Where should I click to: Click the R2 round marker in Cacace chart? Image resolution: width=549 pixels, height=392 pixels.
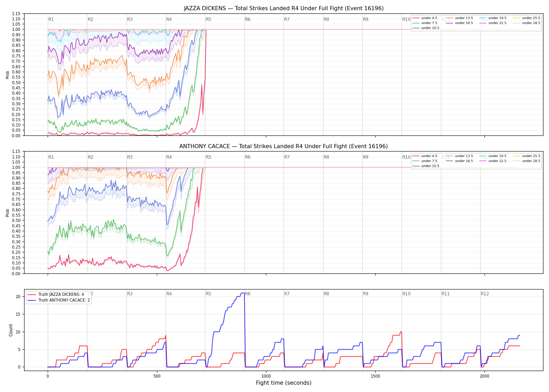pyautogui.click(x=90, y=157)
